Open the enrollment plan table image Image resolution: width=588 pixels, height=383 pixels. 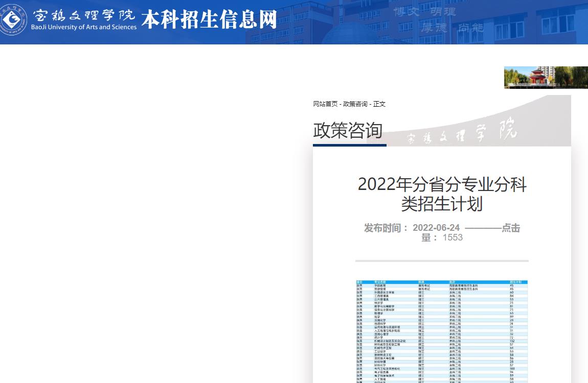point(442,331)
